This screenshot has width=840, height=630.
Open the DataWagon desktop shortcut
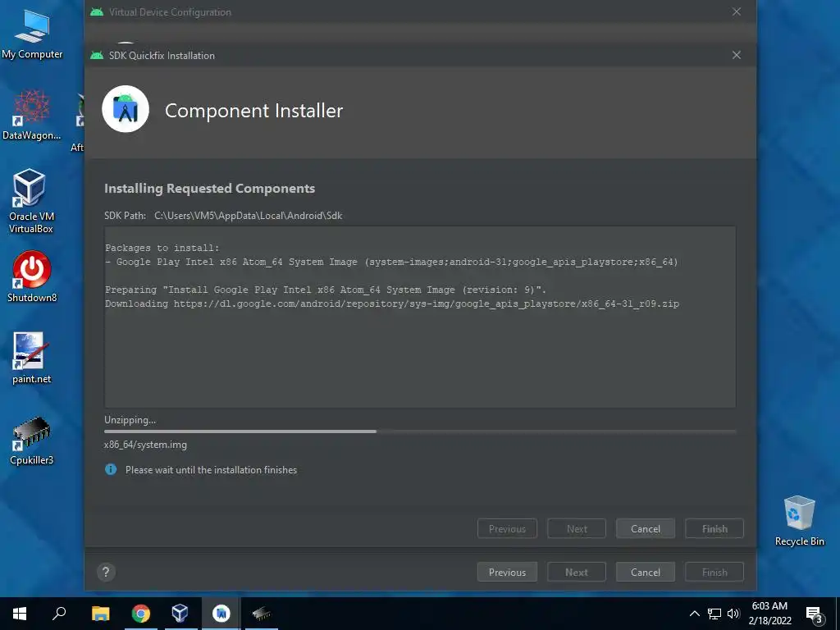click(x=32, y=115)
